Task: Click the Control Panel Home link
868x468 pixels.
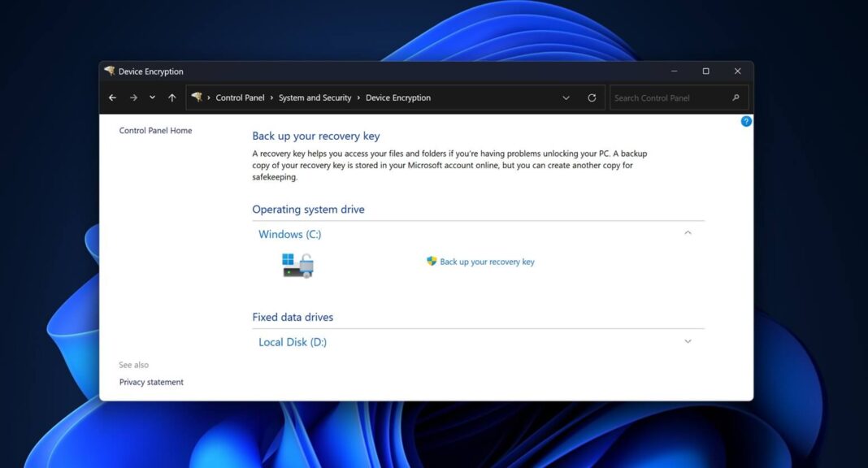Action: (x=155, y=130)
